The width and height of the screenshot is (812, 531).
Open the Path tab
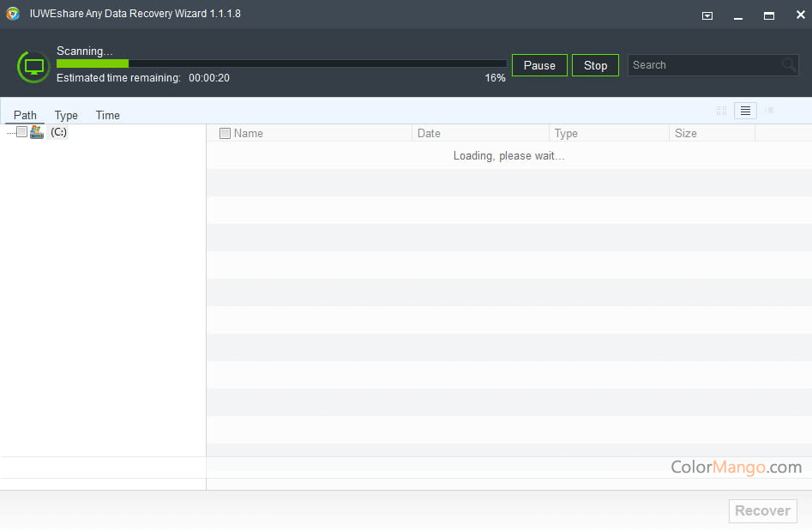coord(25,115)
